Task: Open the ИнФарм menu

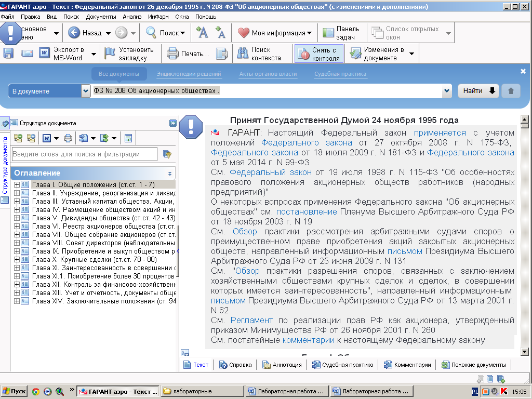Action: tap(158, 17)
